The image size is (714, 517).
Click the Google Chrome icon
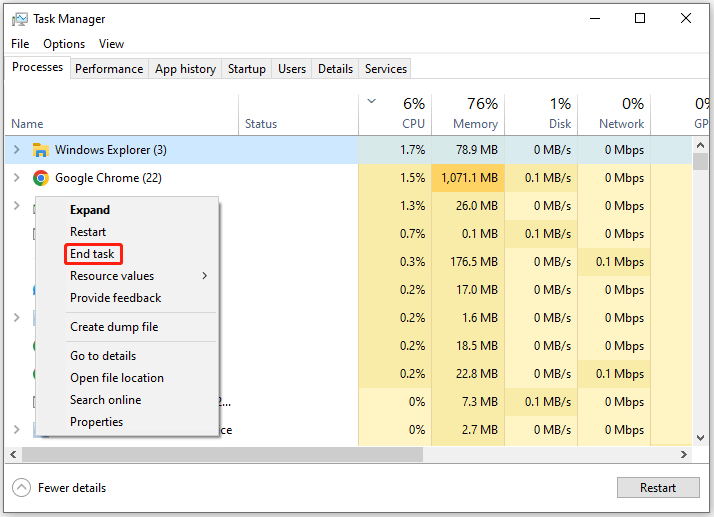(41, 178)
